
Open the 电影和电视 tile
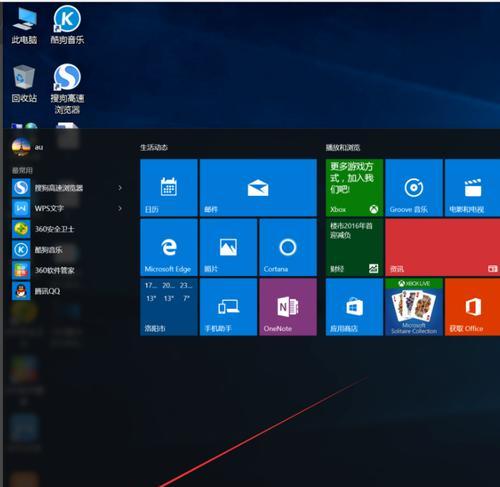(x=473, y=188)
